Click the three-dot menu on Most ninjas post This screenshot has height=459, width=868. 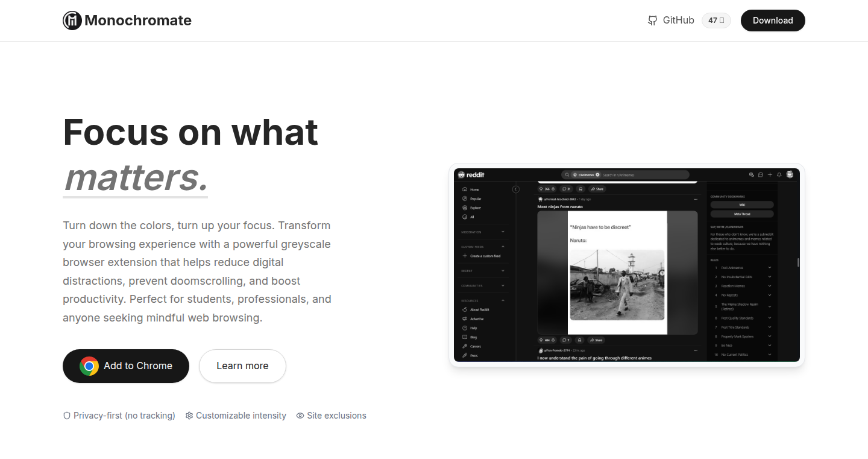pos(696,199)
